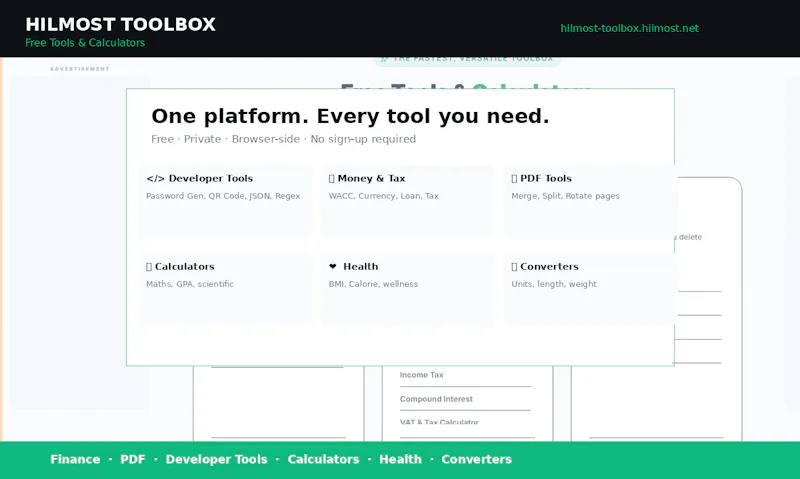Click 'Free Tools & Calculators' header tagline
The width and height of the screenshot is (800, 479).
click(x=85, y=43)
